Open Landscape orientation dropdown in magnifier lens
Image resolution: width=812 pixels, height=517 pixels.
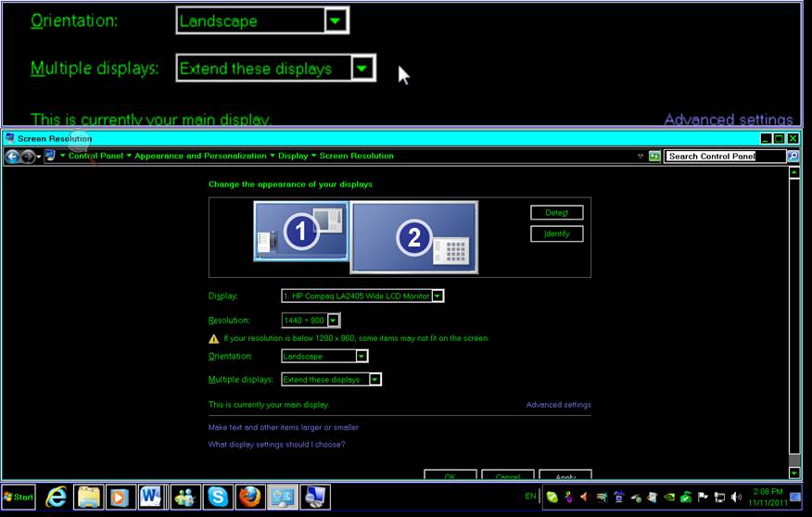click(x=262, y=20)
